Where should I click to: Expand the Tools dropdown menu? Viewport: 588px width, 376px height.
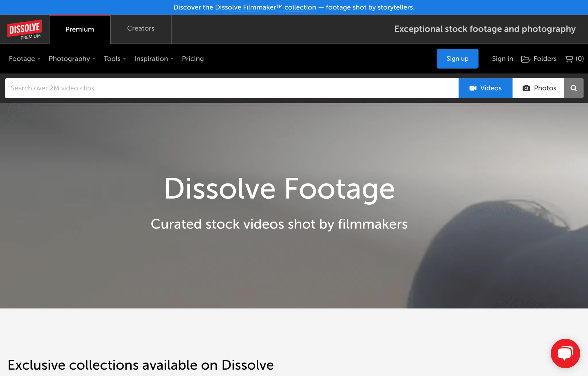(115, 59)
